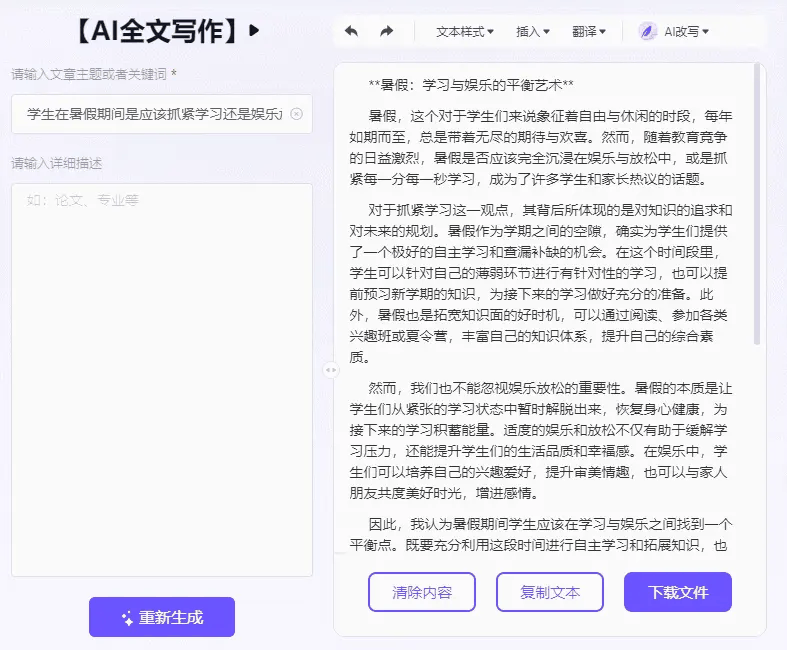Image resolution: width=787 pixels, height=650 pixels.
Task: Click the title line 暑假：学习与娱乐的平衡艺术
Action: pyautogui.click(x=471, y=85)
